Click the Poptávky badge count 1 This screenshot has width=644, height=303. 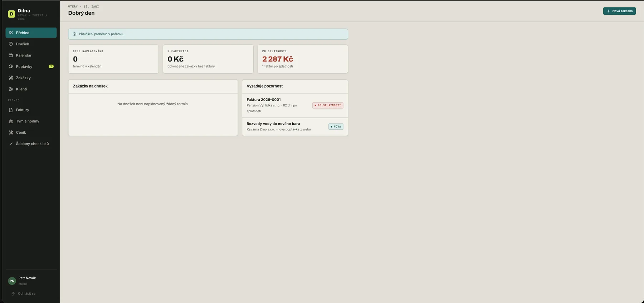(x=51, y=66)
